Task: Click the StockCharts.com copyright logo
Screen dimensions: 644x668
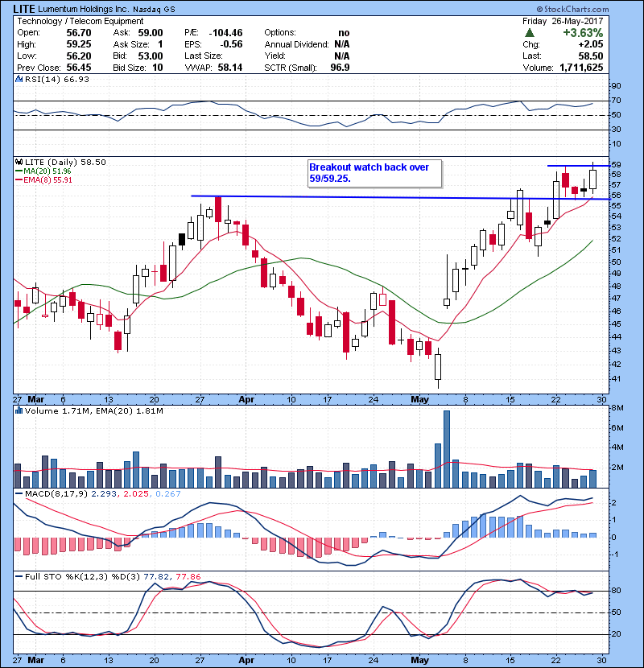Action: pos(573,9)
